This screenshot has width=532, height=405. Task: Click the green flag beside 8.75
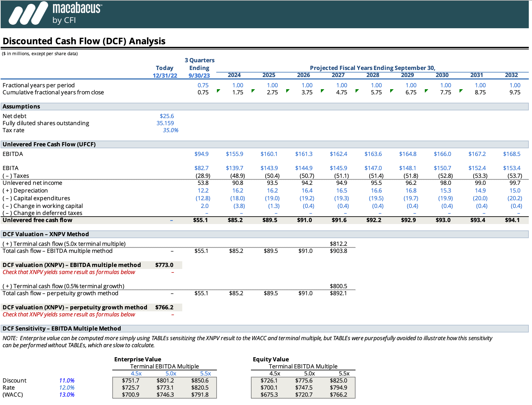461,91
